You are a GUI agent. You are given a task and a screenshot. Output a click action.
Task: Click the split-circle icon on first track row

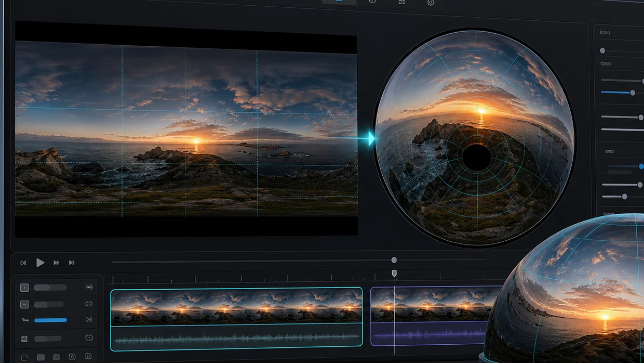point(89,287)
